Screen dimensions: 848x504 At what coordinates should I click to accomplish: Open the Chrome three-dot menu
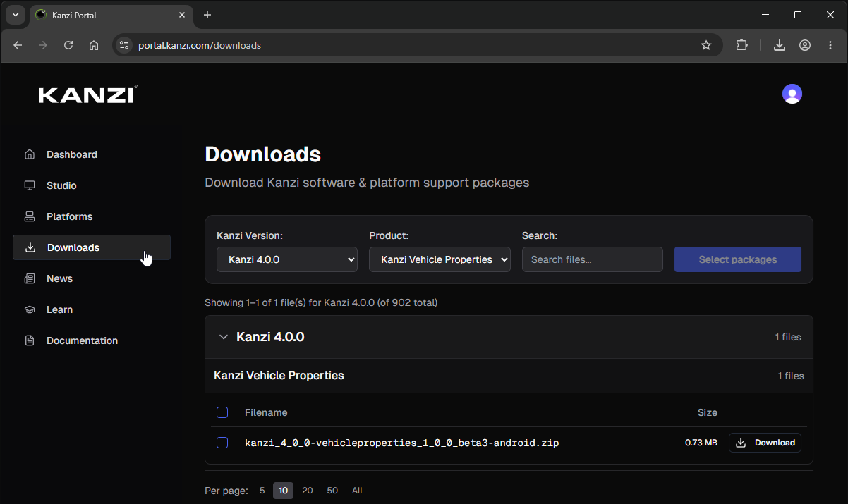point(830,45)
